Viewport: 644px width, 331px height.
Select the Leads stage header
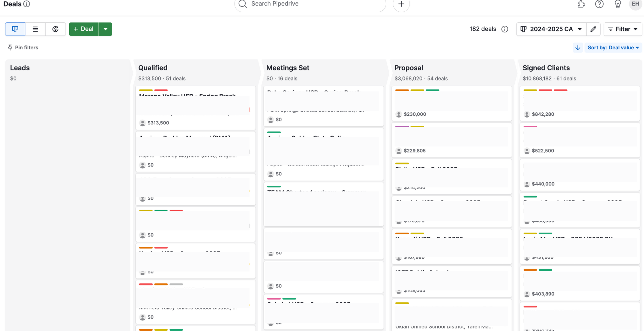[x=20, y=68]
